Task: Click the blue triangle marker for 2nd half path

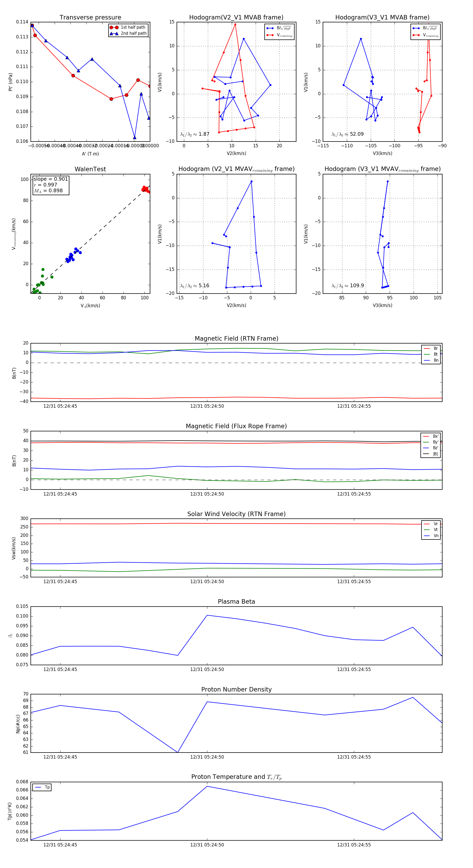Action: (114, 33)
